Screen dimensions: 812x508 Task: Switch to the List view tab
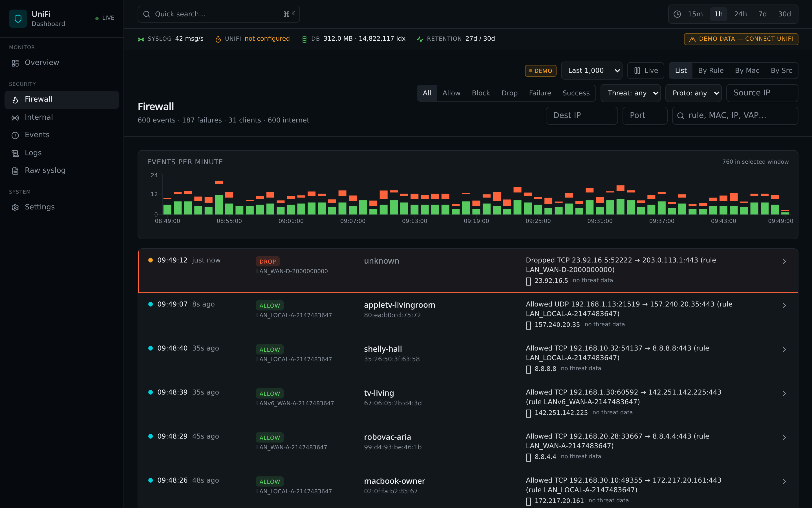681,71
